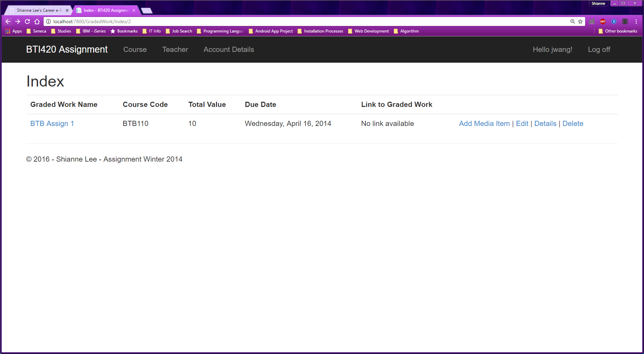The height and width of the screenshot is (354, 644).
Task: View site information icon in address bar
Action: [48, 21]
